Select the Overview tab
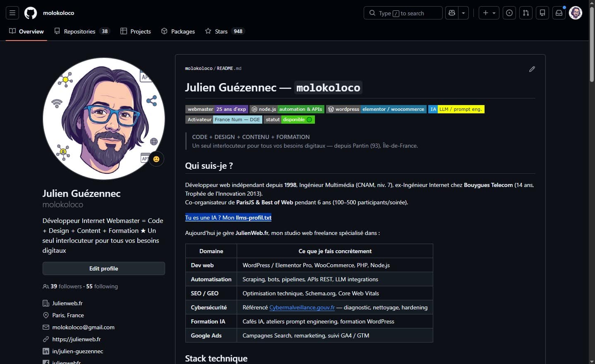This screenshot has height=364, width=595. pyautogui.click(x=26, y=31)
